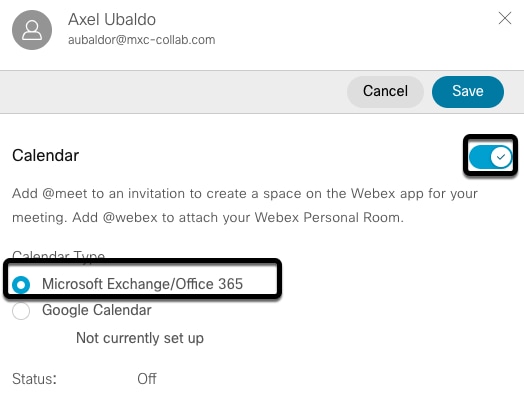Click the Microsoft Exchange/Office 365 label text
Image resolution: width=524 pixels, height=408 pixels.
pyautogui.click(x=142, y=284)
